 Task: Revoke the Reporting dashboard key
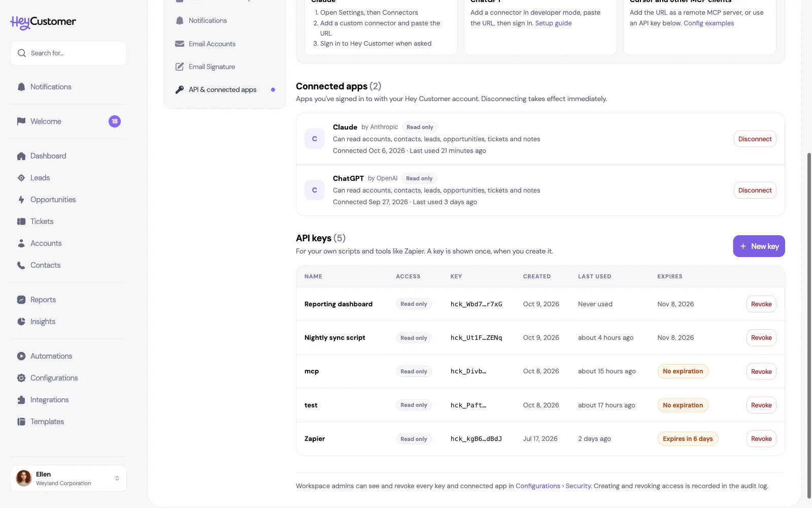[x=761, y=304]
